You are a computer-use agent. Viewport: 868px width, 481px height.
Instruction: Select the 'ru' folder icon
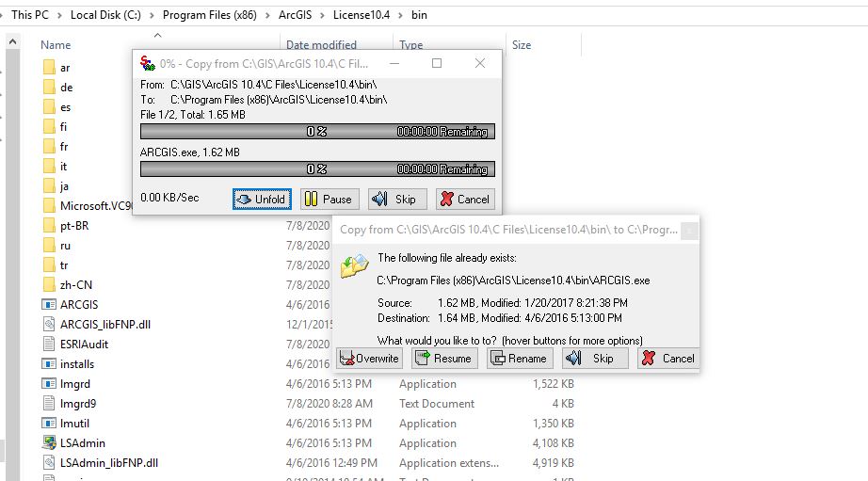point(49,246)
